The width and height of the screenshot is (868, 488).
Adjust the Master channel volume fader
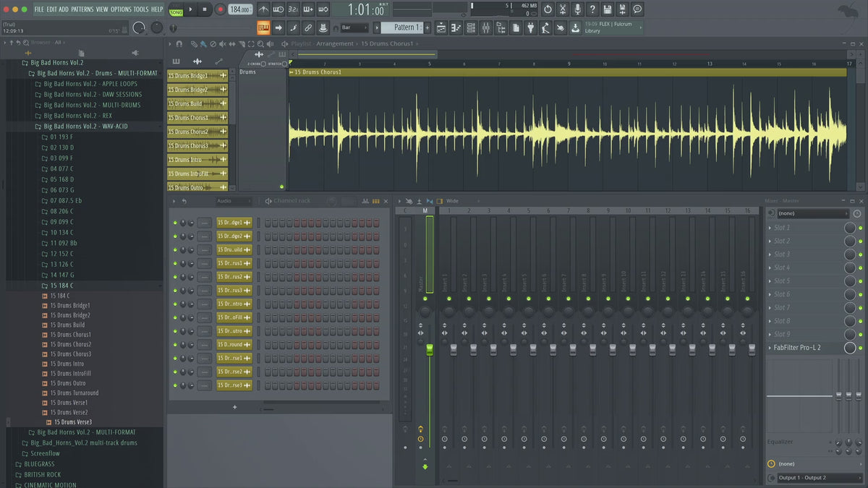tap(429, 350)
